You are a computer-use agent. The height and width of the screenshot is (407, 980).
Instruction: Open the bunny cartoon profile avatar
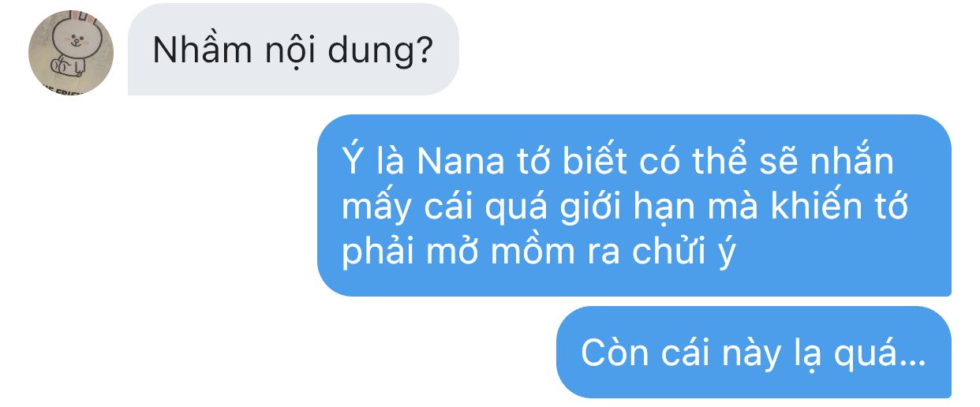pos(71,53)
